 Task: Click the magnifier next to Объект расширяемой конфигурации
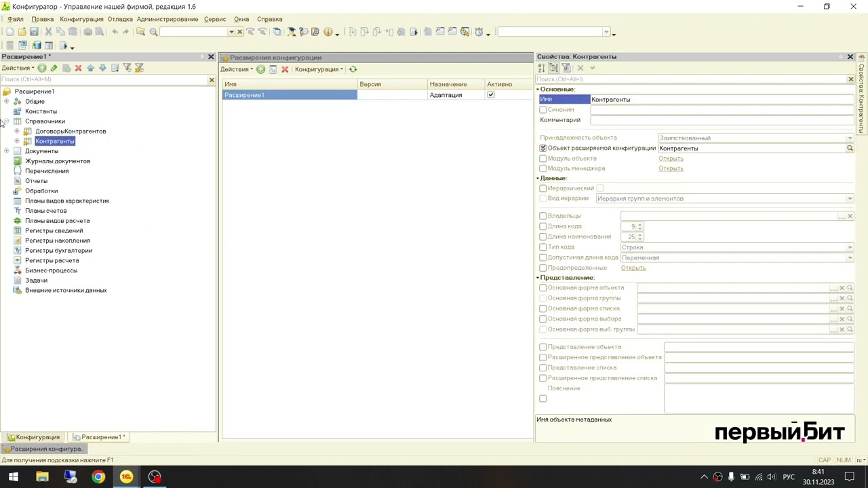[x=850, y=148]
